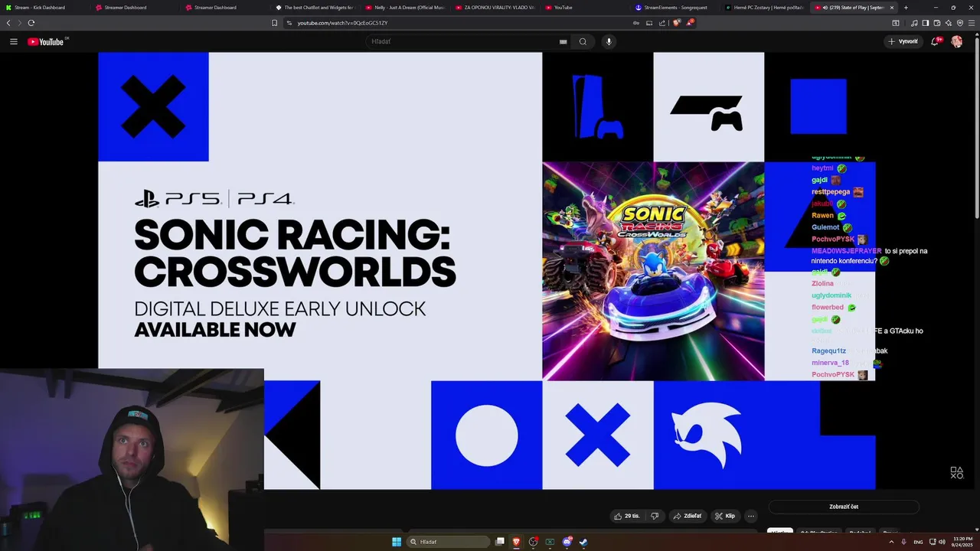
Task: Click the YouTube search magnifier button
Action: click(583, 41)
